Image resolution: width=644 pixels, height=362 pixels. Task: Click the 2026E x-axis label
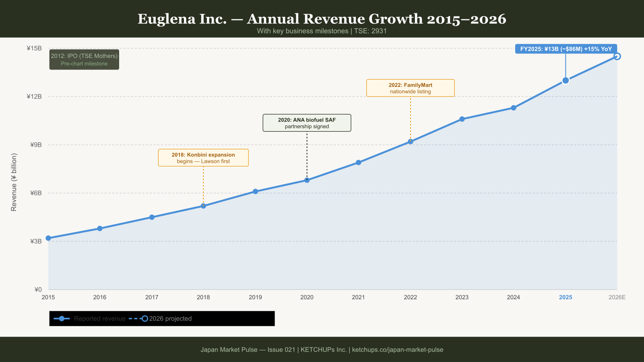point(617,297)
